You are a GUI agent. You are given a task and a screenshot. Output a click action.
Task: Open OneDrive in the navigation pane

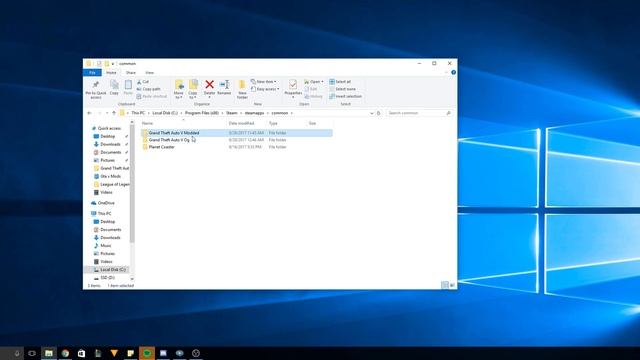coord(106,203)
